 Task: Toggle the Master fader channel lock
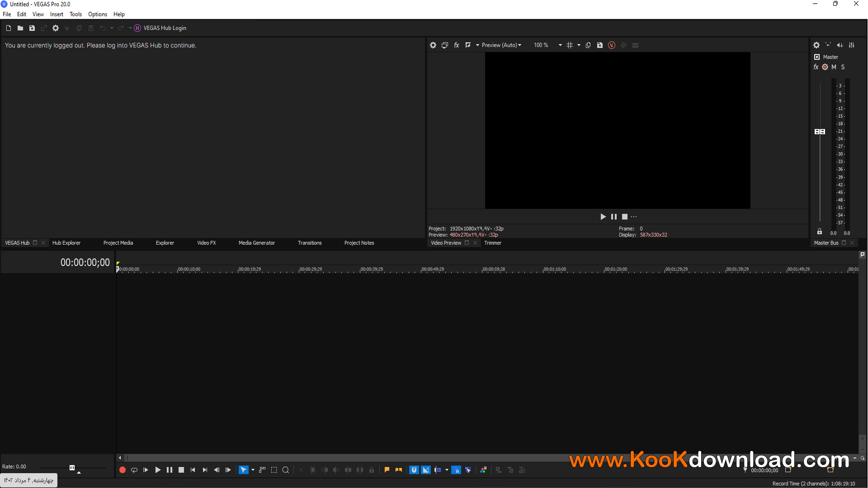pos(820,231)
